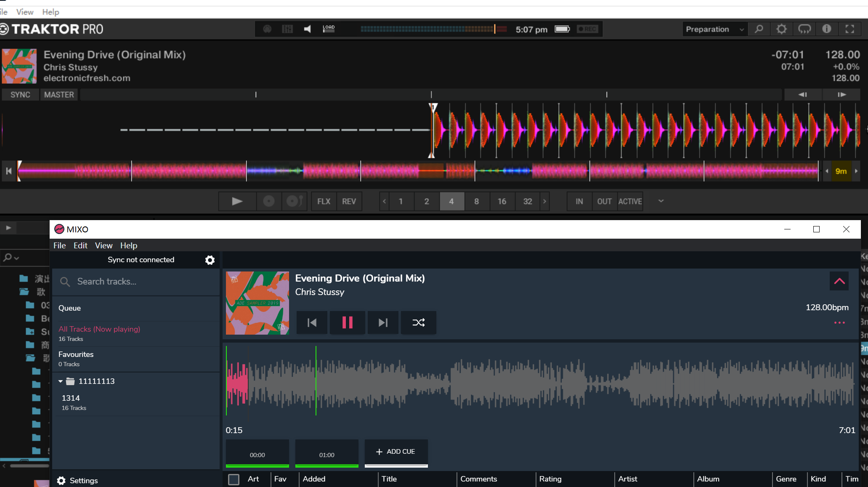Click the ADD CUE button
Screen dimensions: 868x487
click(x=396, y=452)
